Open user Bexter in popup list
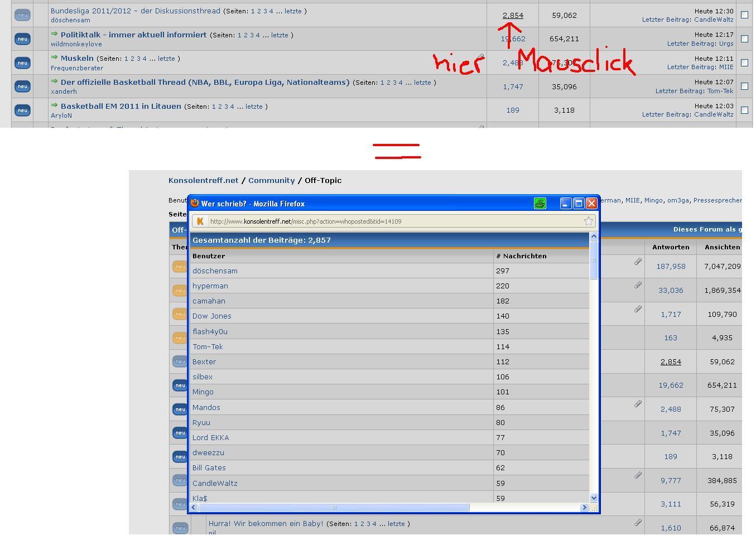Viewport: 756px width, 545px height. click(x=204, y=361)
